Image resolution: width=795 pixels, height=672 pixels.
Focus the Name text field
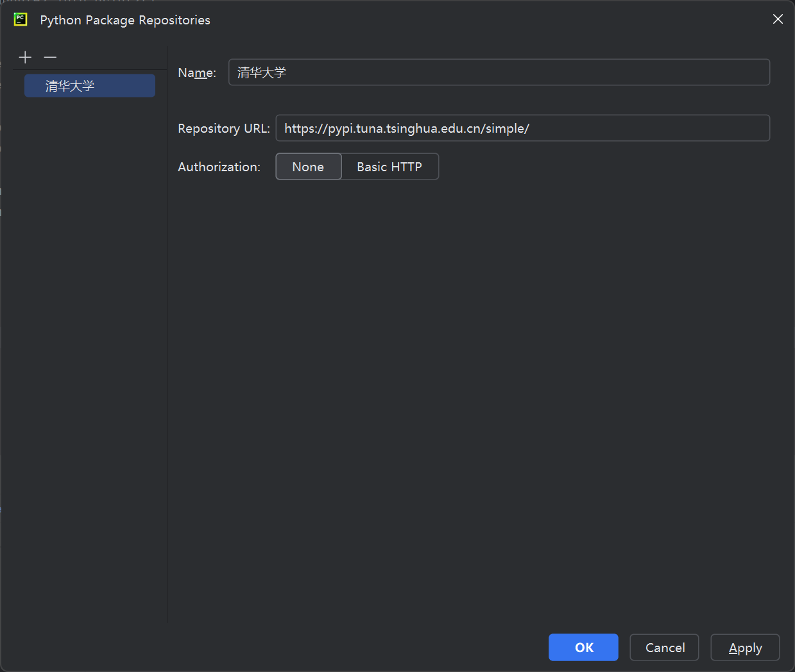(499, 72)
